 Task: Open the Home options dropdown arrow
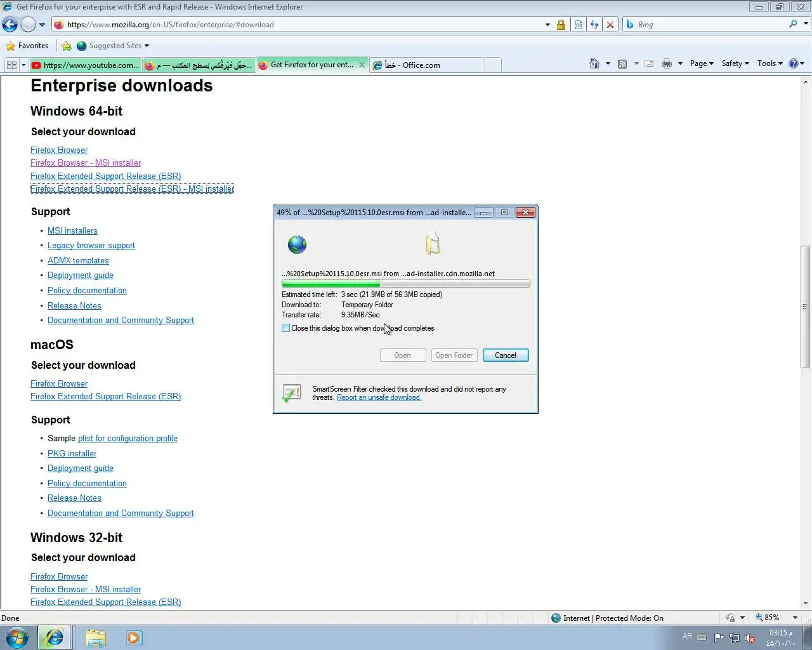608,63
